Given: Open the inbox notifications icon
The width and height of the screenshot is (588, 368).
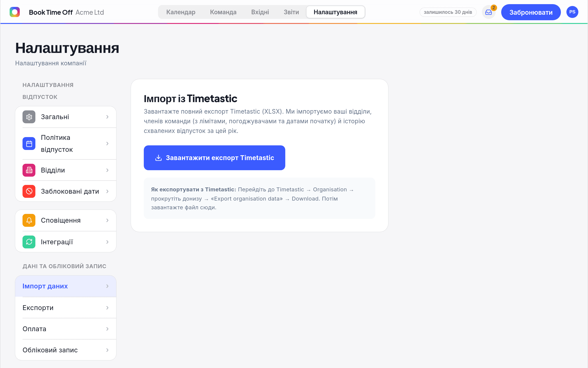Looking at the screenshot, I should tap(488, 12).
